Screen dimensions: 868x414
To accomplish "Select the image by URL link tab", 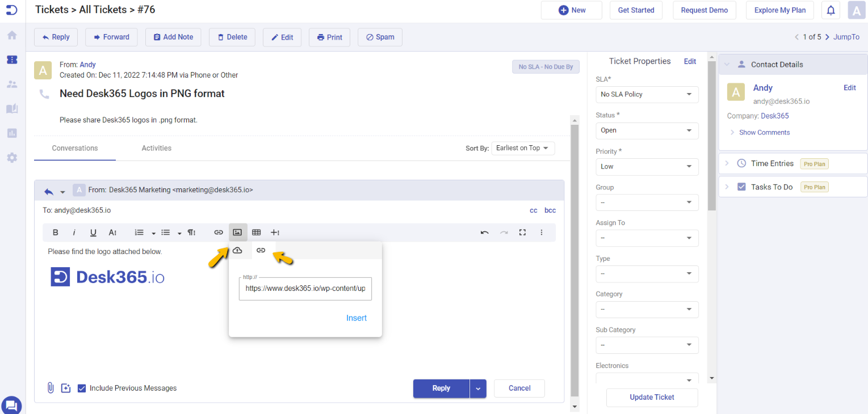I will (x=261, y=250).
